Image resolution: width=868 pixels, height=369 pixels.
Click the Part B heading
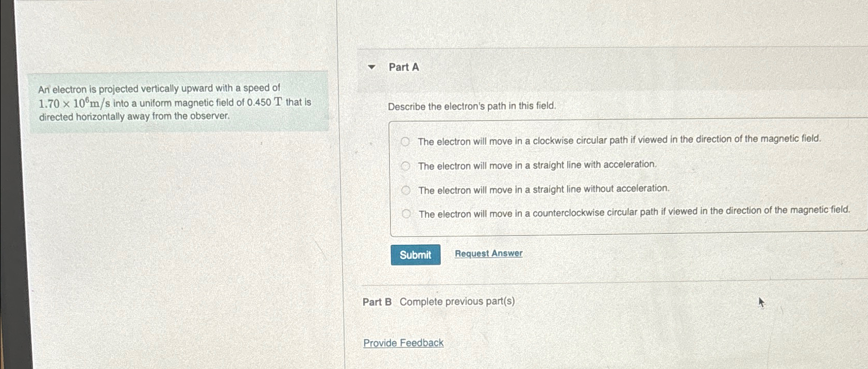tap(377, 301)
